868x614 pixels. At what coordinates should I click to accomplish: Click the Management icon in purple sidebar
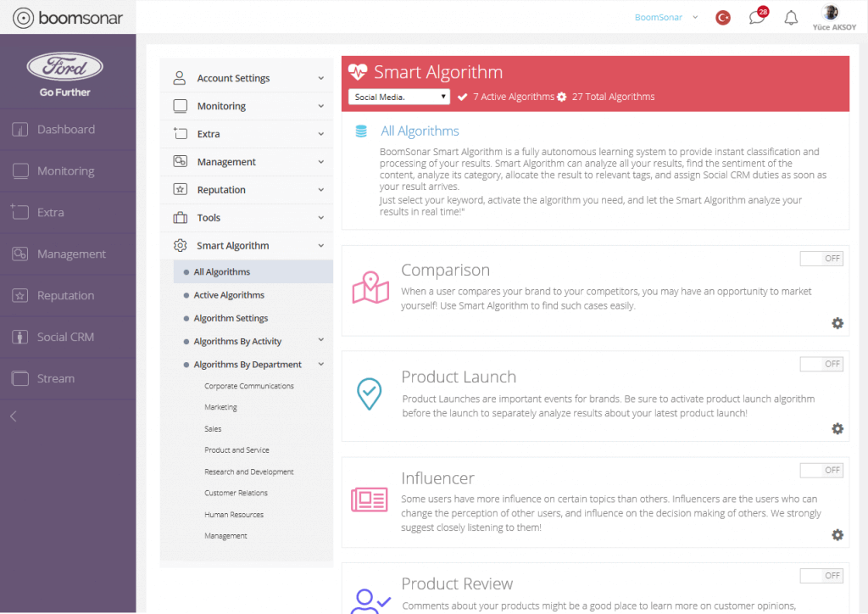[x=20, y=254]
